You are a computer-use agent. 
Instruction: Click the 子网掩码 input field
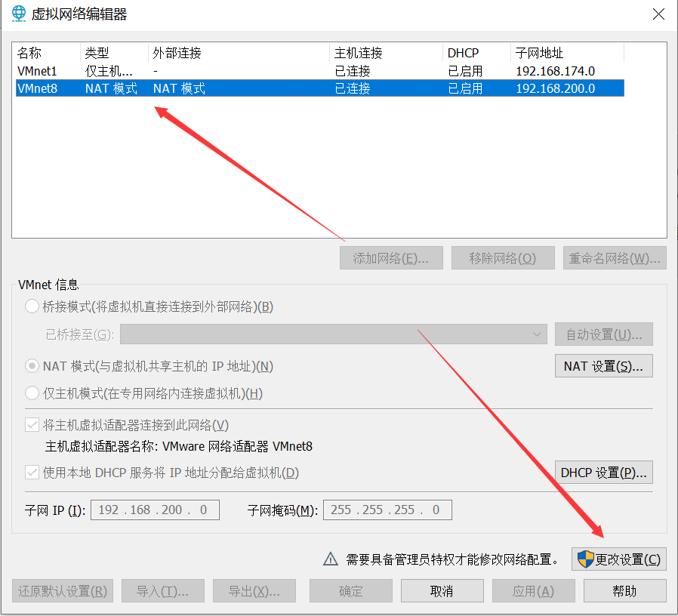(387, 510)
